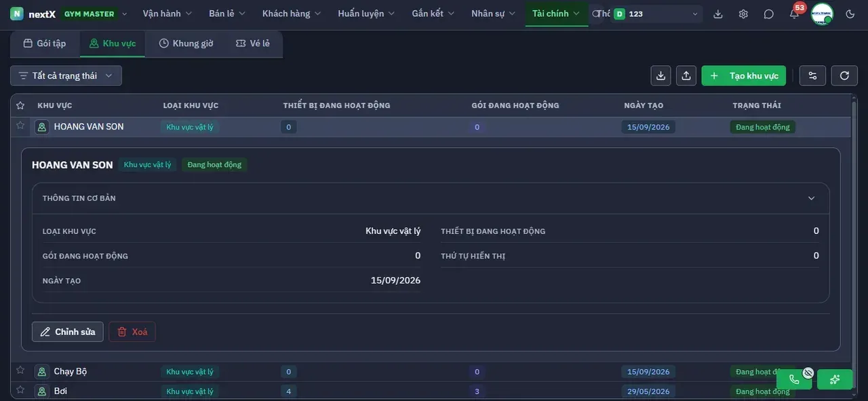Open the downloads icon in top bar

tap(718, 14)
